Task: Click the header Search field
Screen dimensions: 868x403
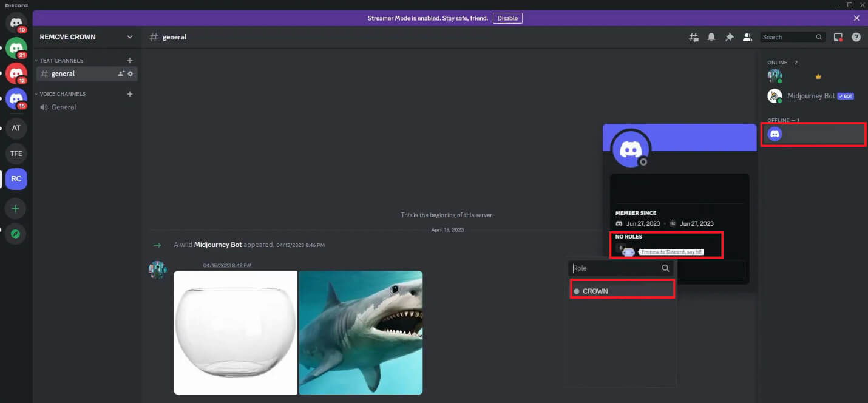Action: [x=793, y=37]
